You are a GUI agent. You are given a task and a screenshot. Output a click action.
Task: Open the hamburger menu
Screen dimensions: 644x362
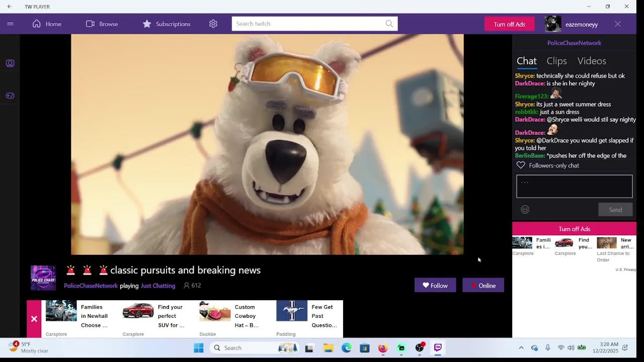tap(10, 24)
